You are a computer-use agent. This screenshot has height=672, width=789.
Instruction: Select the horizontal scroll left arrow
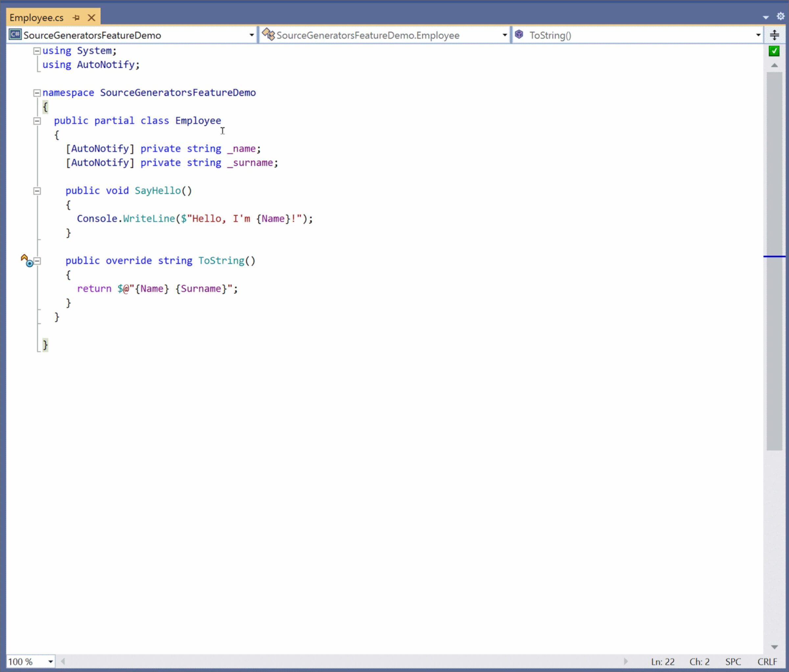point(62,661)
